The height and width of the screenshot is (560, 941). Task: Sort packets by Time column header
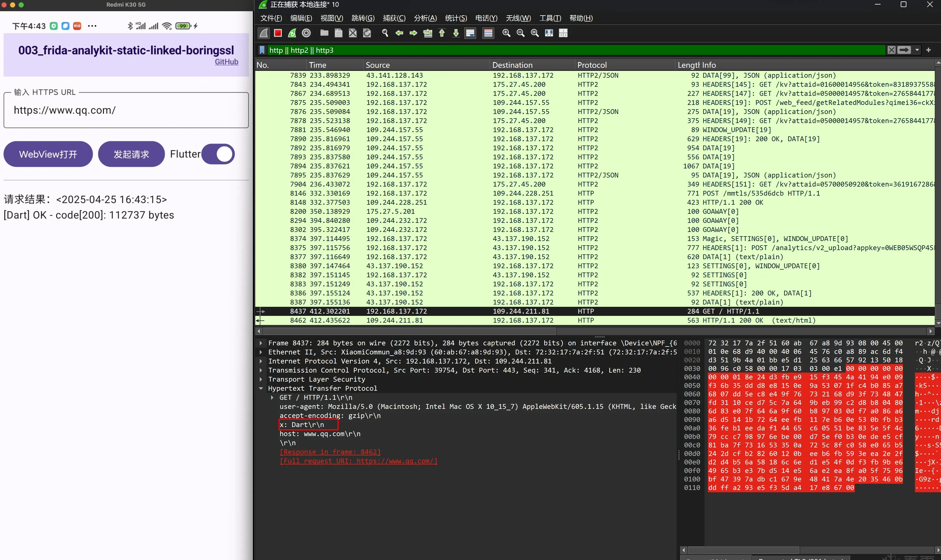pyautogui.click(x=336, y=65)
